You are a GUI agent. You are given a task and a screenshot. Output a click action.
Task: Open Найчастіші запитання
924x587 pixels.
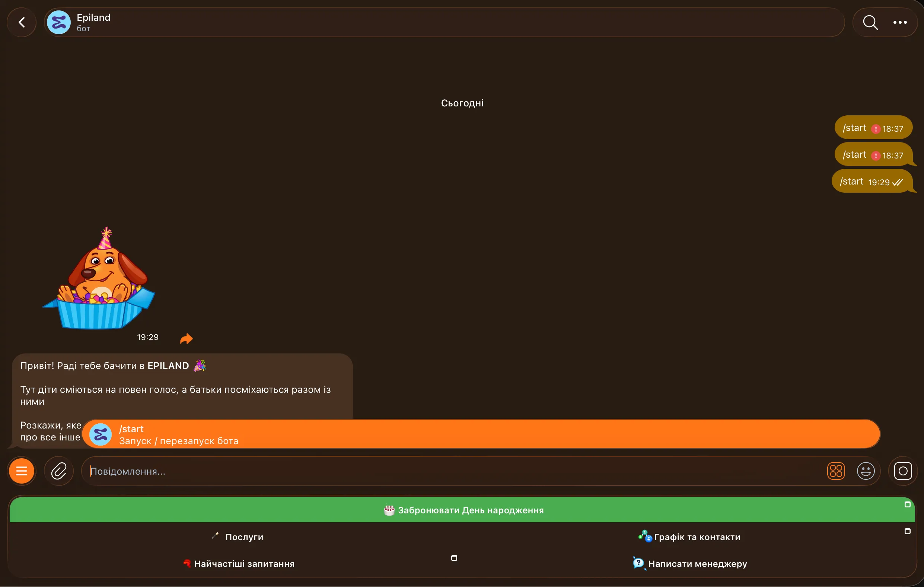tap(236, 564)
